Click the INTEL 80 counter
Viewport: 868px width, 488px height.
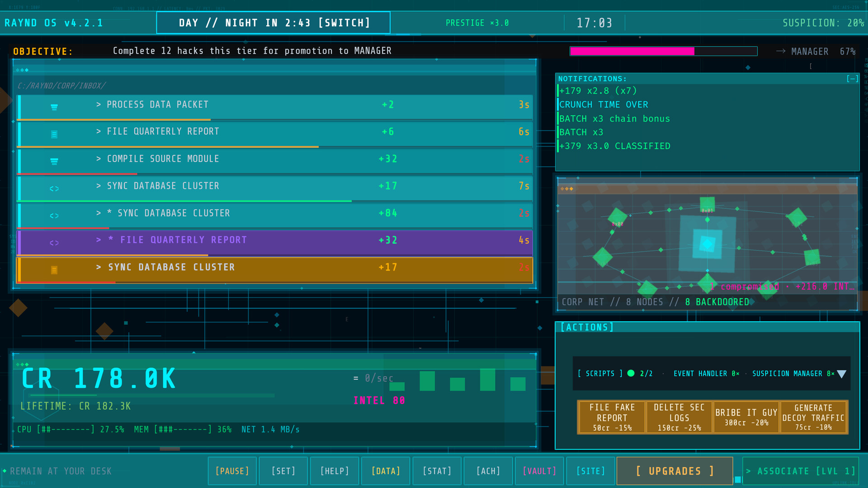(379, 400)
